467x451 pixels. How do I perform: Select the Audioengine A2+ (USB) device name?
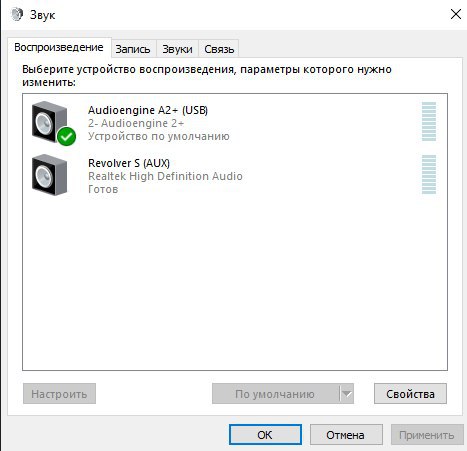148,110
